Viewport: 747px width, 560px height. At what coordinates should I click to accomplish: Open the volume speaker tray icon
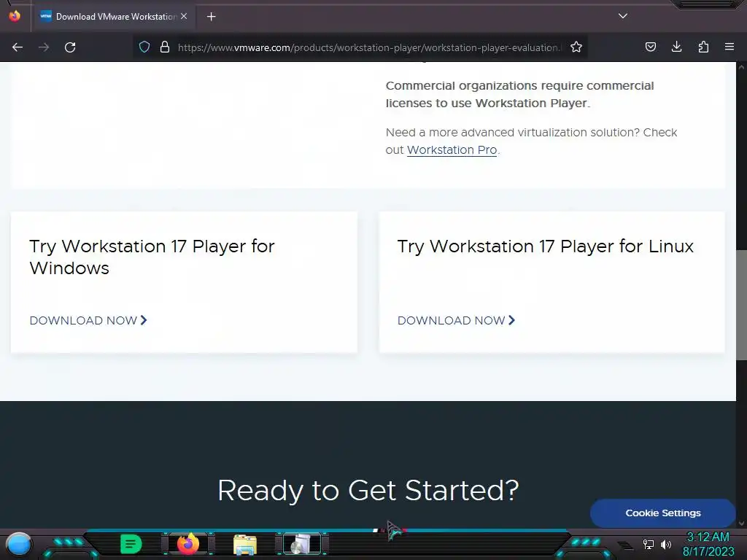point(665,544)
